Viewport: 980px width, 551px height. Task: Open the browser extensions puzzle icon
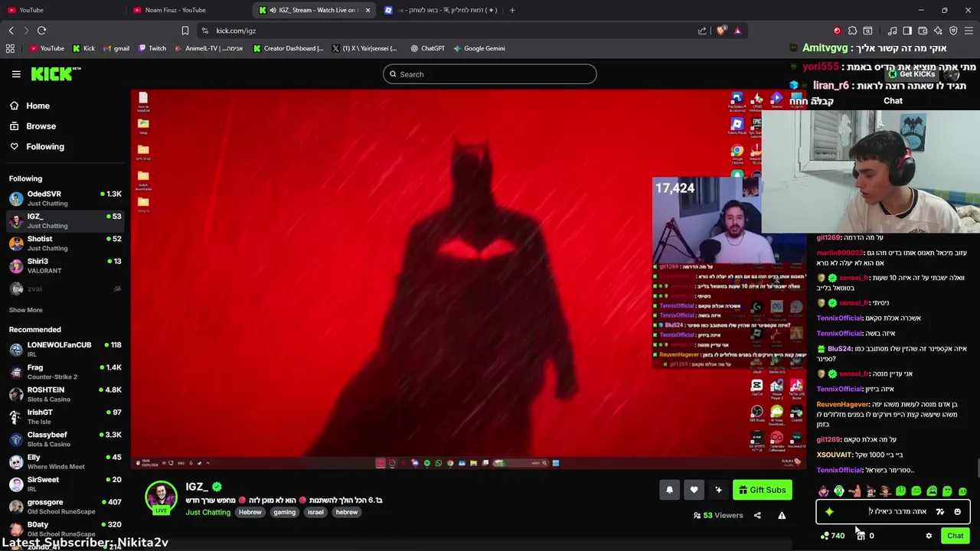852,31
